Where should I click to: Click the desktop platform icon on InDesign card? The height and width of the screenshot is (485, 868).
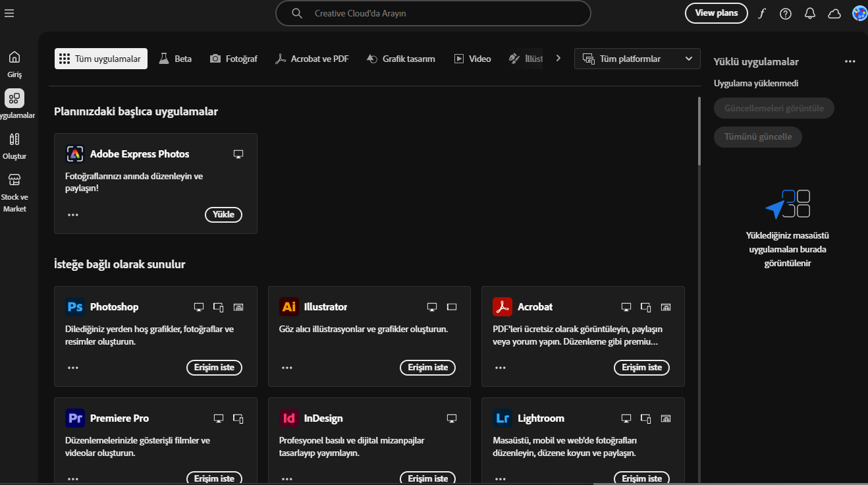tap(452, 418)
